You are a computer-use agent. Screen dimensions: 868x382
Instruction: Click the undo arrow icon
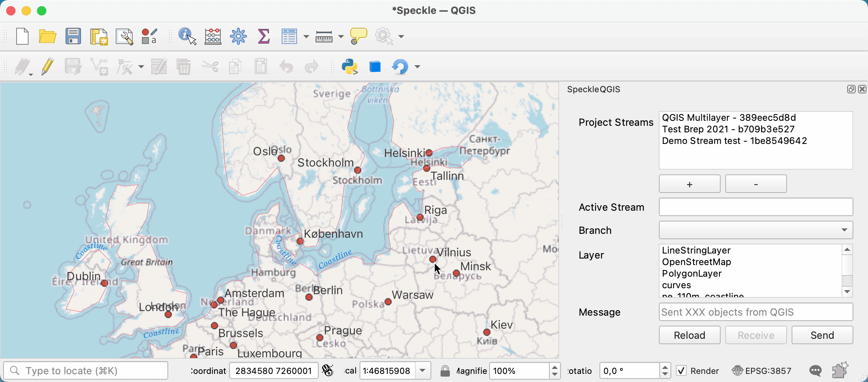[286, 67]
